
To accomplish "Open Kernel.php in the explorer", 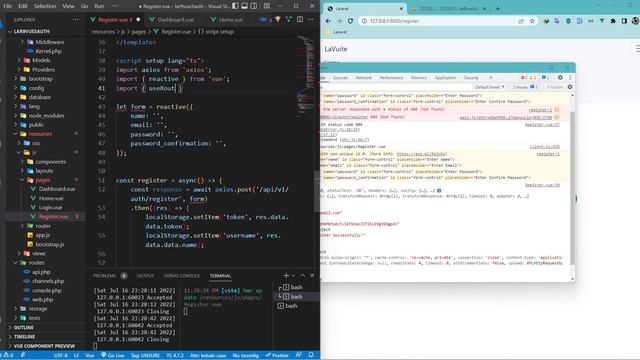I will pyautogui.click(x=48, y=51).
